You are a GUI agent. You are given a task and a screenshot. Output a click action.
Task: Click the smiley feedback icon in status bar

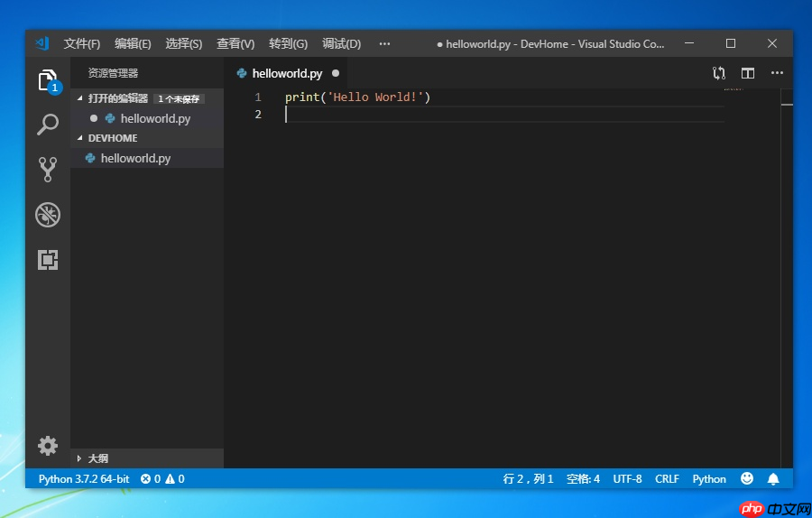click(747, 478)
